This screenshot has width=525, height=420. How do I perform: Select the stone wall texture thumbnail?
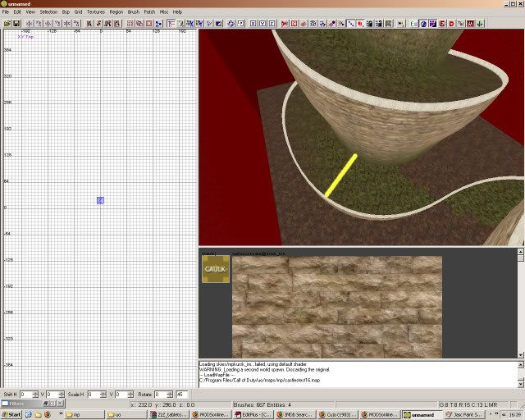[x=336, y=306]
